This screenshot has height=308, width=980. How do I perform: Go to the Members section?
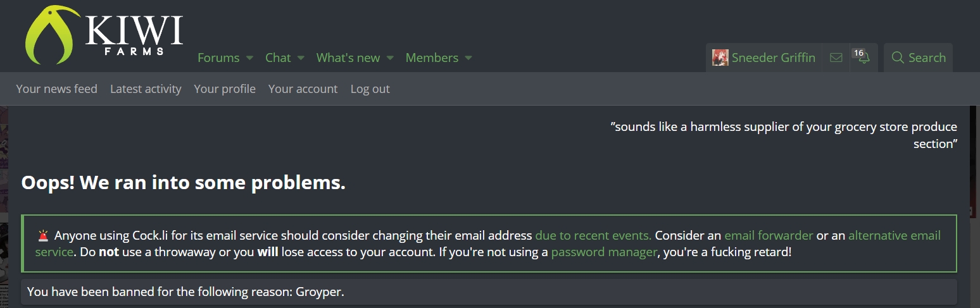coord(432,58)
